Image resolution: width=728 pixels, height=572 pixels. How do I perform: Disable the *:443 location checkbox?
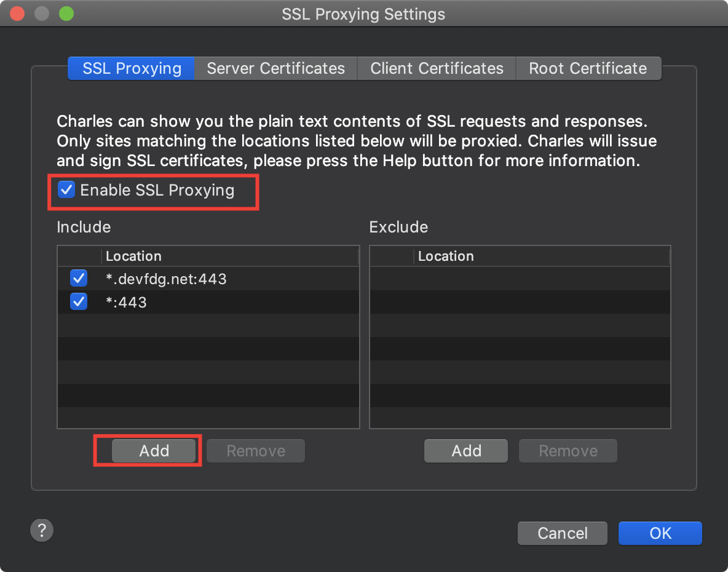coord(79,302)
